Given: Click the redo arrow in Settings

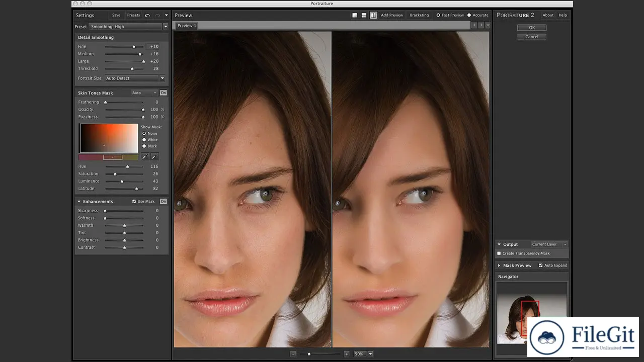Looking at the screenshot, I should pyautogui.click(x=157, y=15).
